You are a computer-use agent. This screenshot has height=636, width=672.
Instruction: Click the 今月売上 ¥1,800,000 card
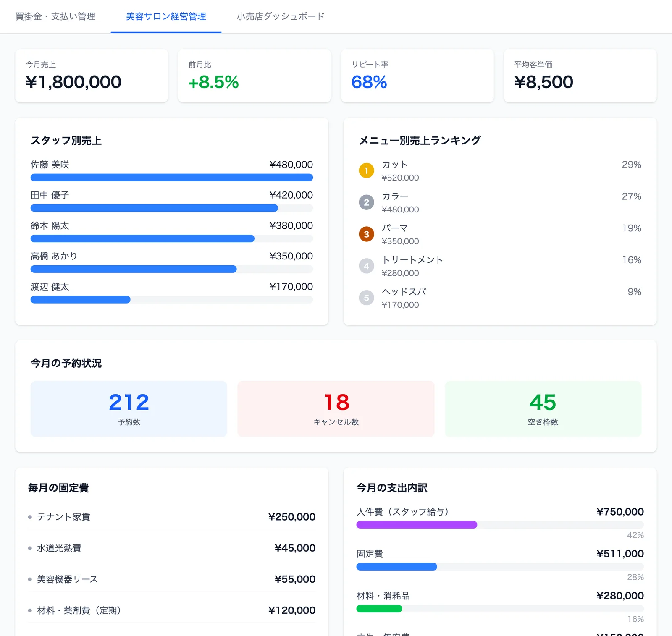pos(92,76)
